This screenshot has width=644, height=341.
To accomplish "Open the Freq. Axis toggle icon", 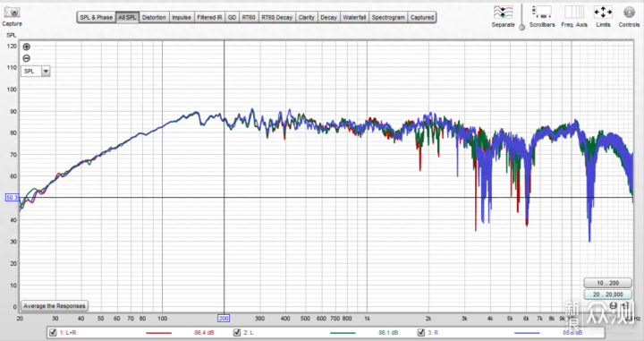I will click(x=573, y=12).
